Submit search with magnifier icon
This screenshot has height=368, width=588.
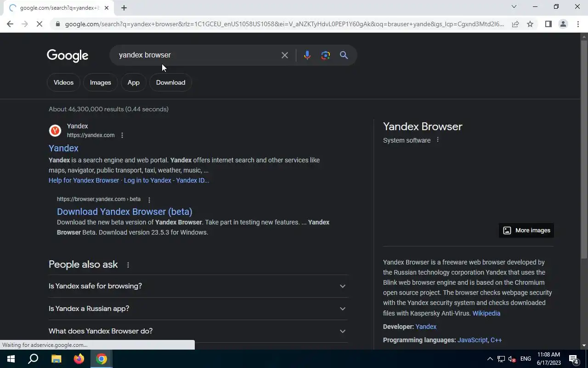(x=344, y=55)
